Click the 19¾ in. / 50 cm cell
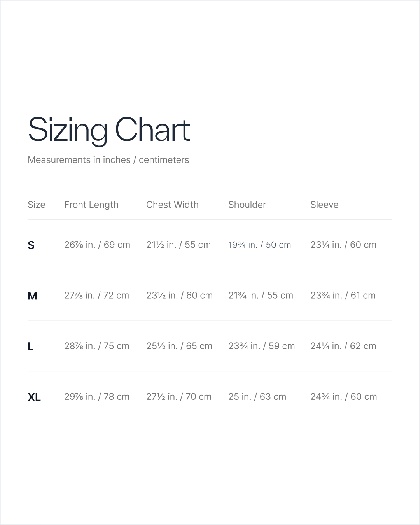The width and height of the screenshot is (420, 525). coord(259,245)
